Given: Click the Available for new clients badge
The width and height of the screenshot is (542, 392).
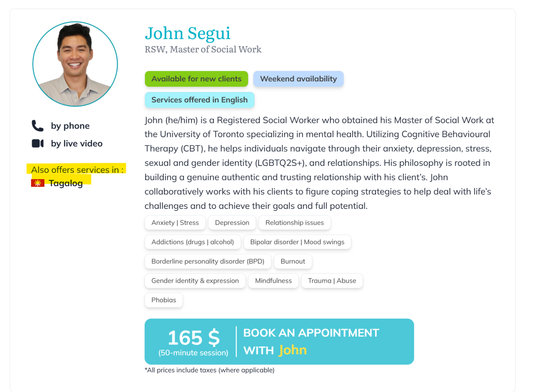Looking at the screenshot, I should pos(196,79).
